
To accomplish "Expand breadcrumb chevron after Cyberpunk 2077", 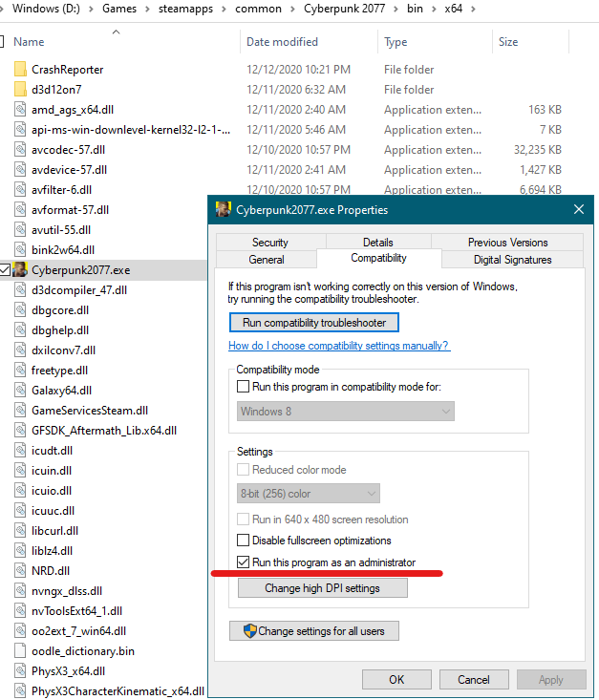I will pyautogui.click(x=396, y=9).
